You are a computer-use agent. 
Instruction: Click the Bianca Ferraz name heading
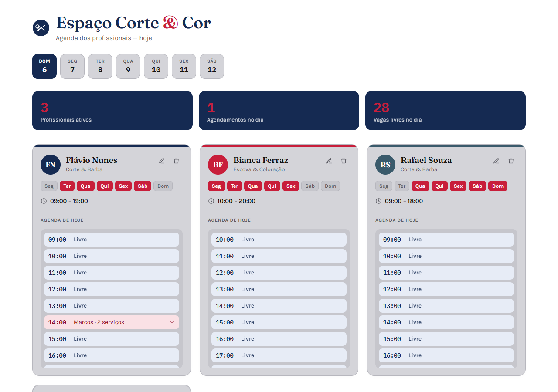tap(261, 160)
